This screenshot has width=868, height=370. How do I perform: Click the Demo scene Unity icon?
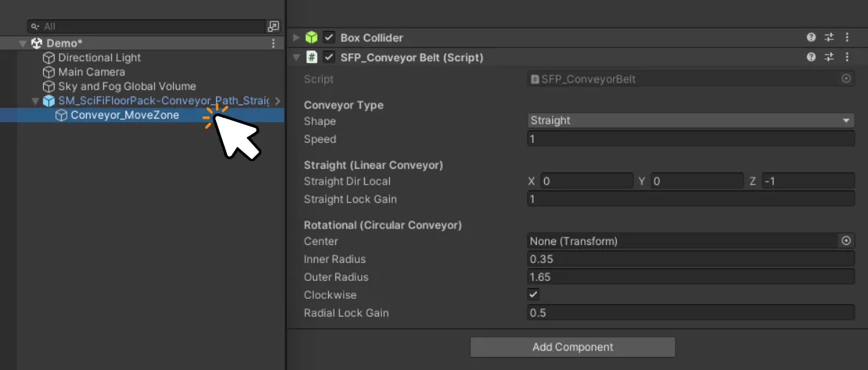pyautogui.click(x=37, y=43)
